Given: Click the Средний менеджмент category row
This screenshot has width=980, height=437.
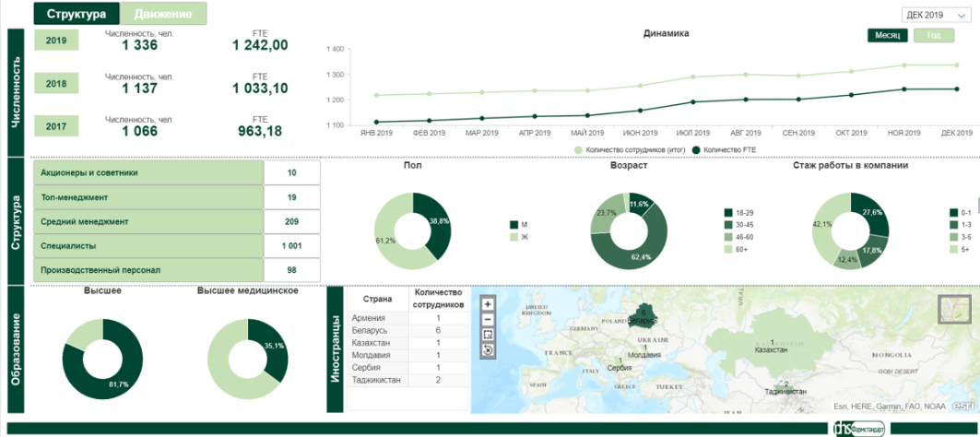Looking at the screenshot, I should (148, 221).
